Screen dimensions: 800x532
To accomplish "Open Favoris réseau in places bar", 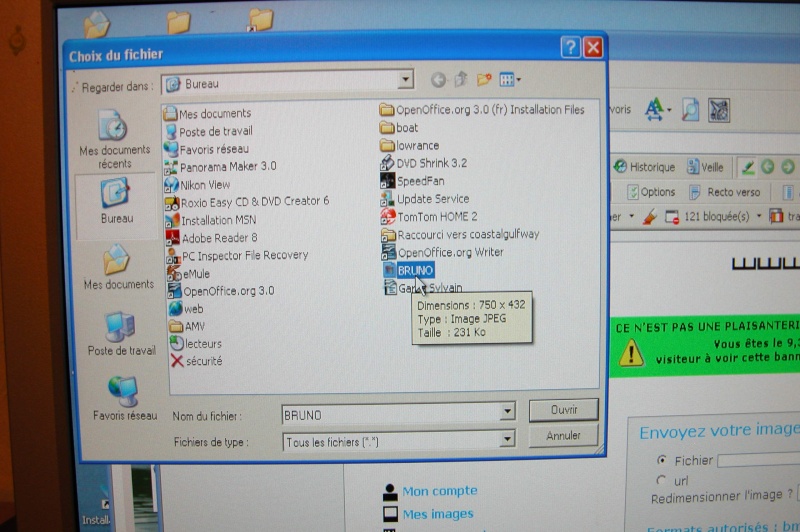I will pos(124,398).
